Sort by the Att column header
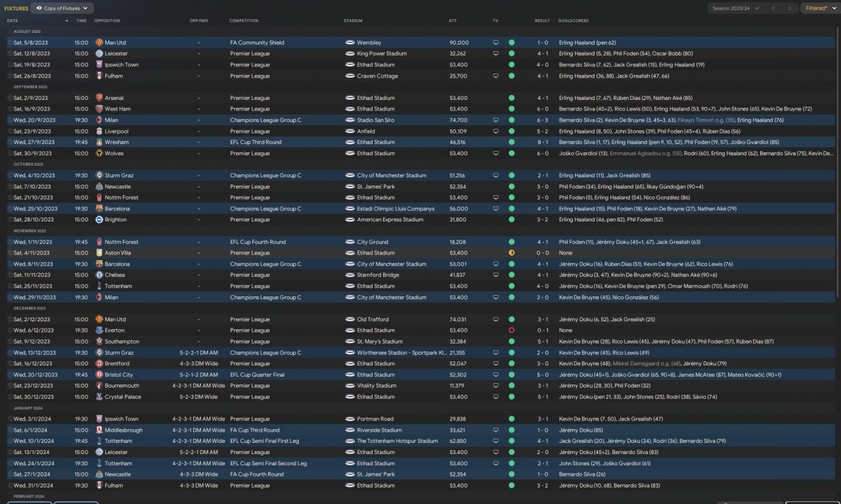The image size is (841, 504). coord(453,20)
